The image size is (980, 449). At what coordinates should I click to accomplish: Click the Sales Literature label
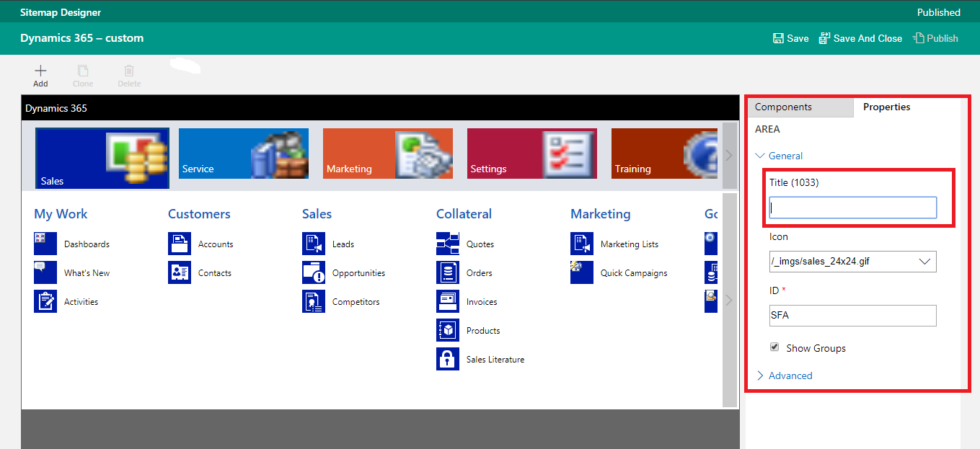click(x=495, y=360)
